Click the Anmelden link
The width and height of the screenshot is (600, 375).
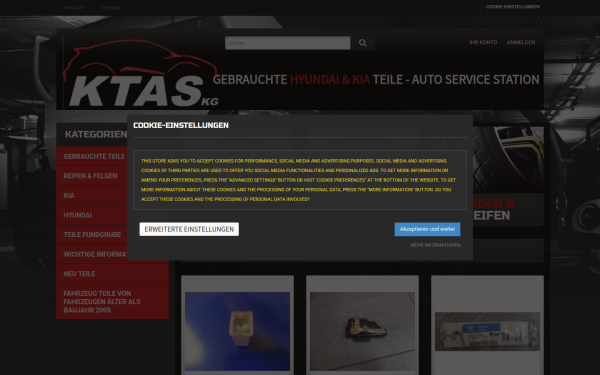pyautogui.click(x=521, y=42)
